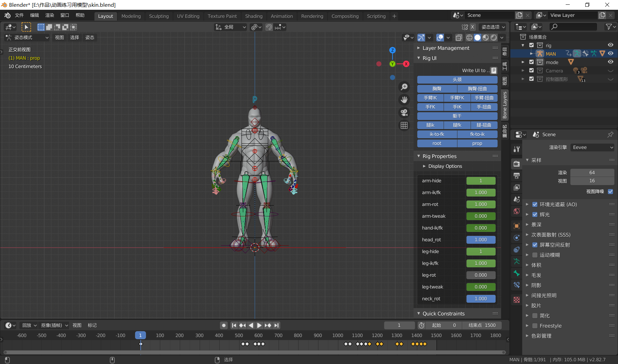This screenshot has width=618, height=364.
Task: Open the Bone properties tab
Action: point(516,273)
